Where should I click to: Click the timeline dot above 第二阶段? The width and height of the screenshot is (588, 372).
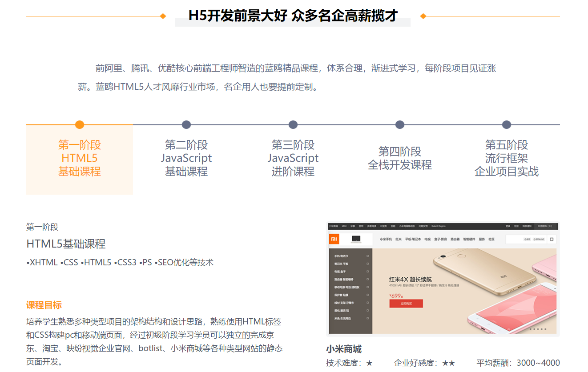point(186,125)
